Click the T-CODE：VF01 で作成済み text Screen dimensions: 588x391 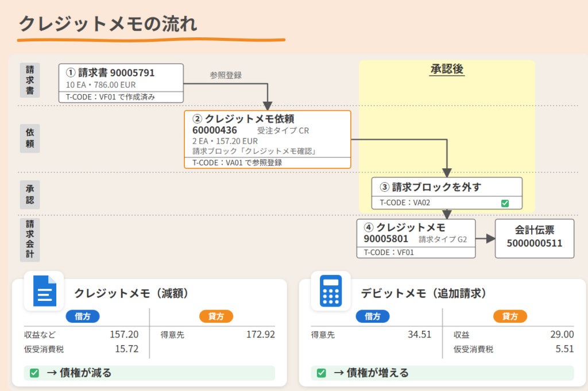[110, 97]
